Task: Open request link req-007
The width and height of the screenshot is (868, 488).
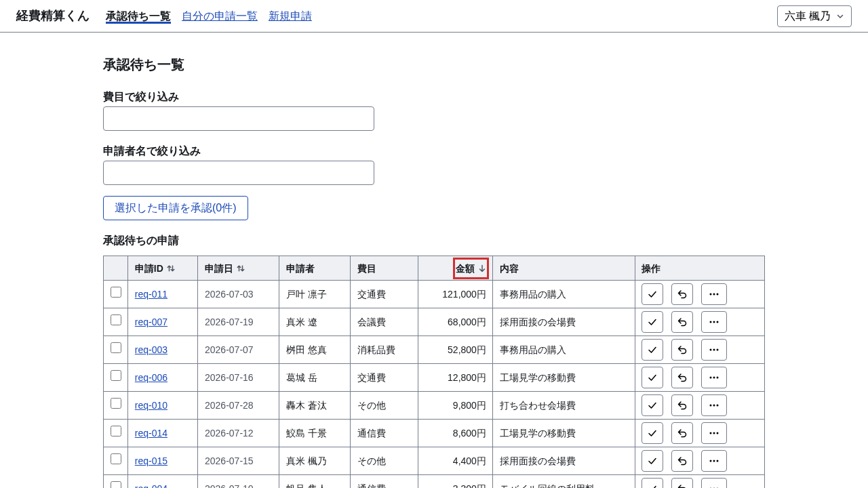Action: [151, 322]
